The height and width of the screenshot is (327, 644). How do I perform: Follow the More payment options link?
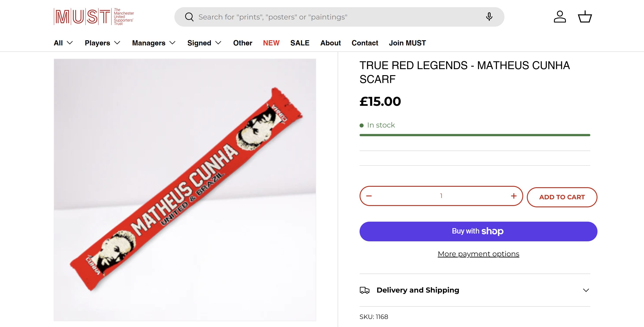[x=478, y=254]
